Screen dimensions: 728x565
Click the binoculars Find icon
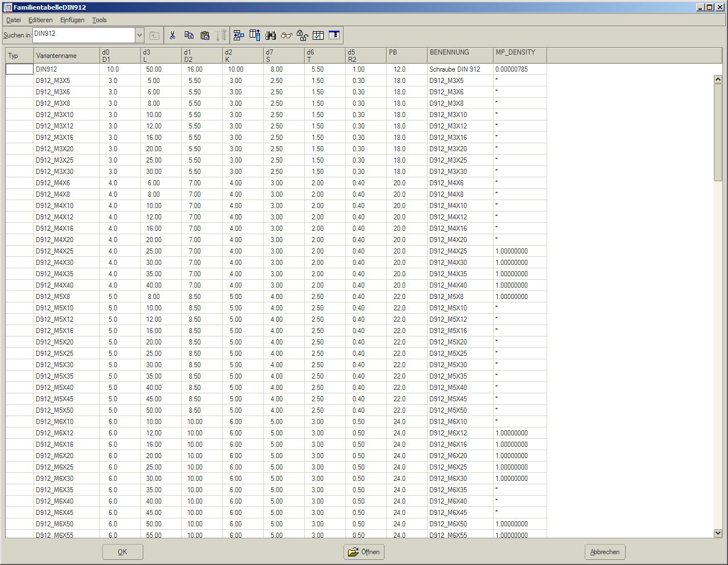click(x=271, y=35)
